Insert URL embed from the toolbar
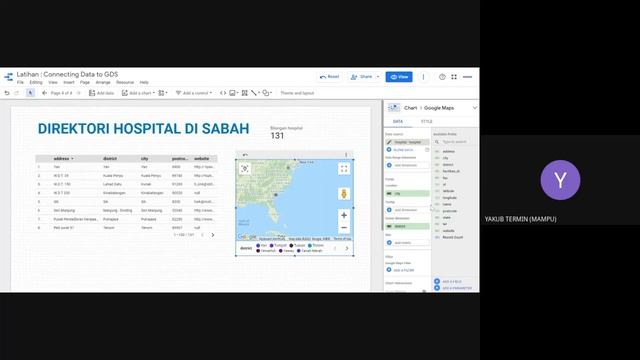The width and height of the screenshot is (640, 360). (223, 93)
